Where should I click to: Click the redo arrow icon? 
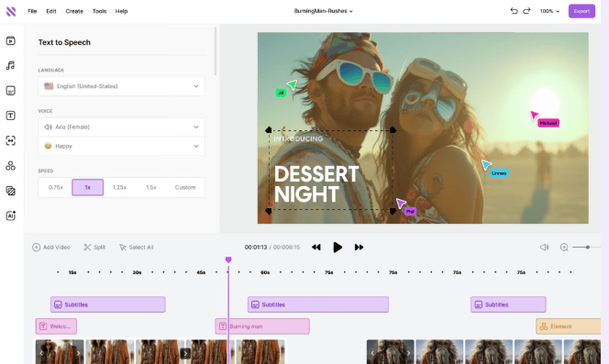pos(526,11)
